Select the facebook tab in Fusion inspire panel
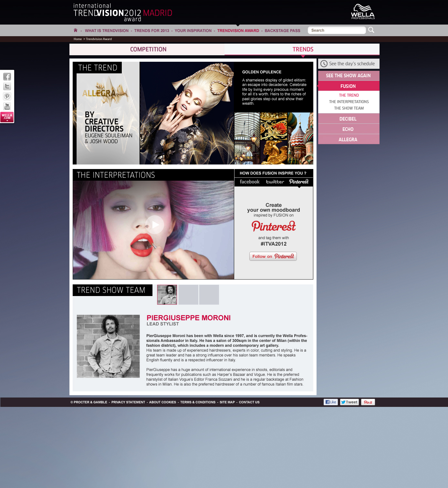 click(250, 182)
